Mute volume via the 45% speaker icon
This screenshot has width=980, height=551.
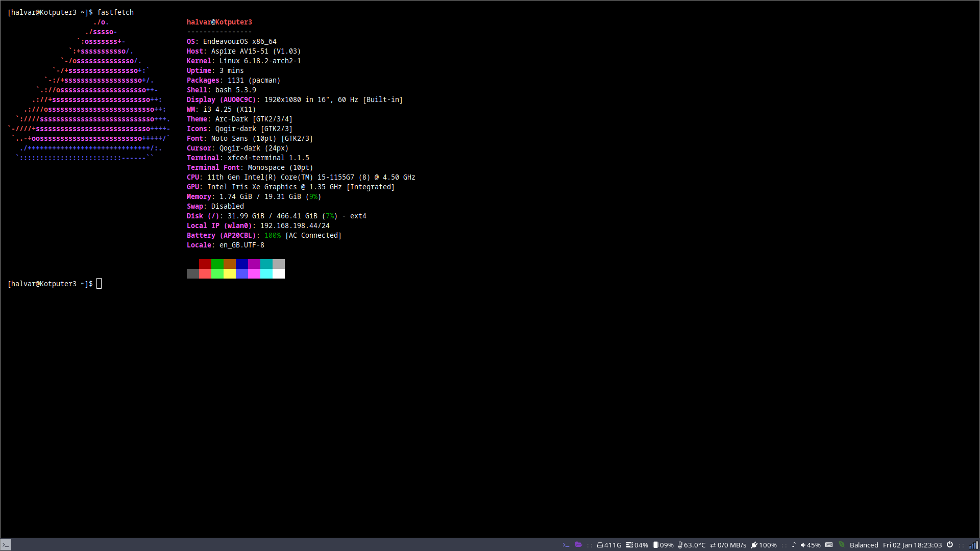coord(803,545)
